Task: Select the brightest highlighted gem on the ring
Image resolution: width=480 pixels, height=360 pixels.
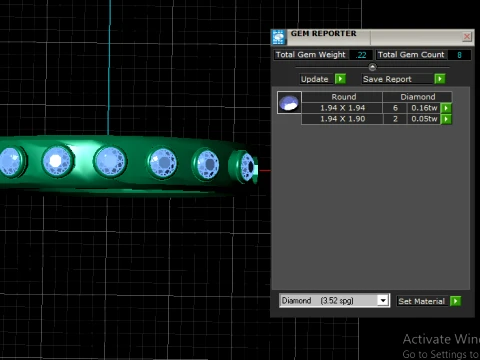Action: pos(57,161)
